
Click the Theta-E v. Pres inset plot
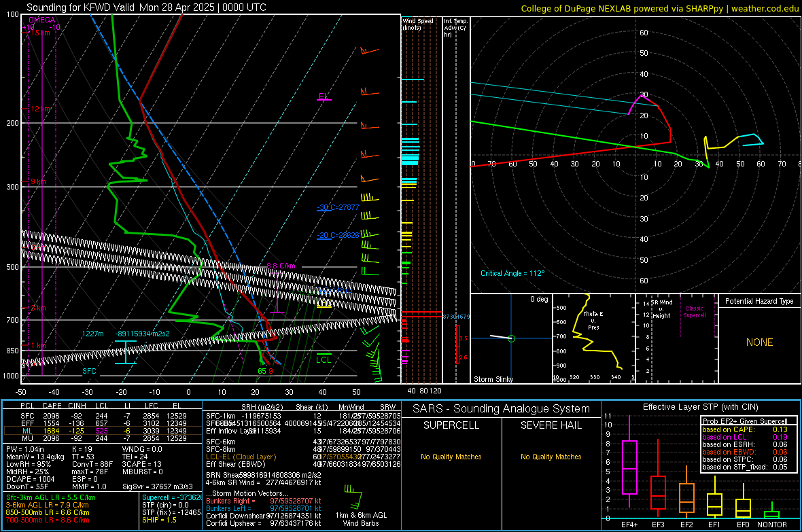coord(593,338)
